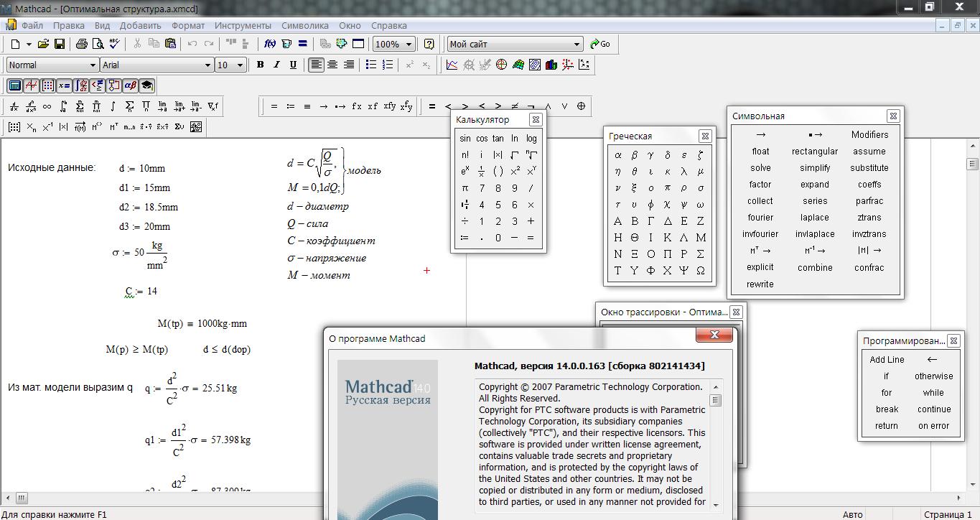Insert polar plot icon
This screenshot has height=520, width=980.
[500, 65]
